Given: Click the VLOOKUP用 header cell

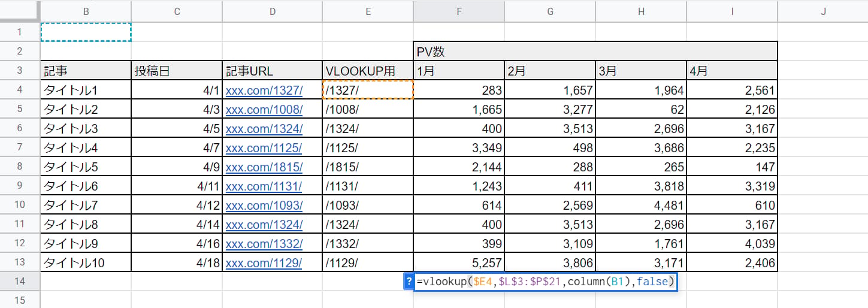Looking at the screenshot, I should click(x=368, y=70).
